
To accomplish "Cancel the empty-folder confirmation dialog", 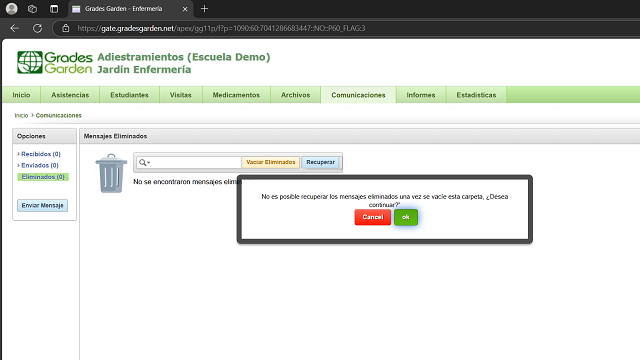I will coord(373,217).
